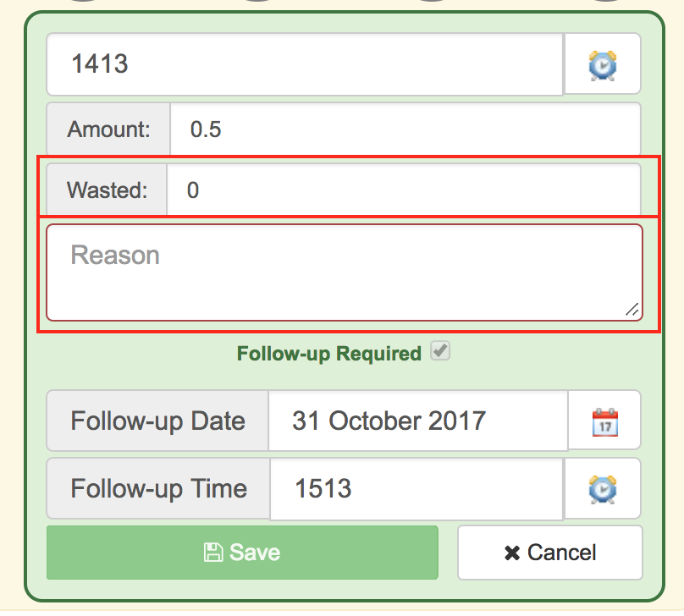Open the calendar picker for Follow-up Date
This screenshot has height=616, width=684.
(604, 421)
